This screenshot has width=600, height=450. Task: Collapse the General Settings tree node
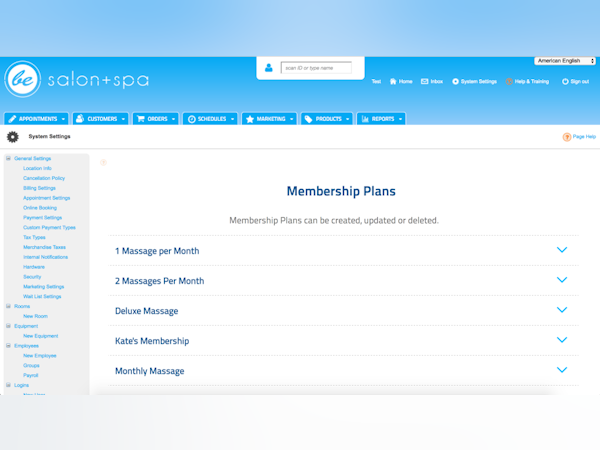(x=8, y=158)
